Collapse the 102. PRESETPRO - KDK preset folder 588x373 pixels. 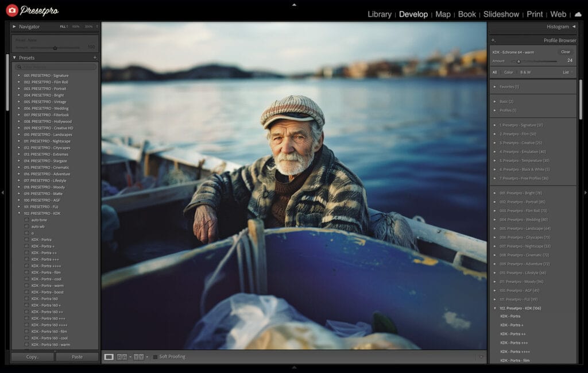[18, 213]
